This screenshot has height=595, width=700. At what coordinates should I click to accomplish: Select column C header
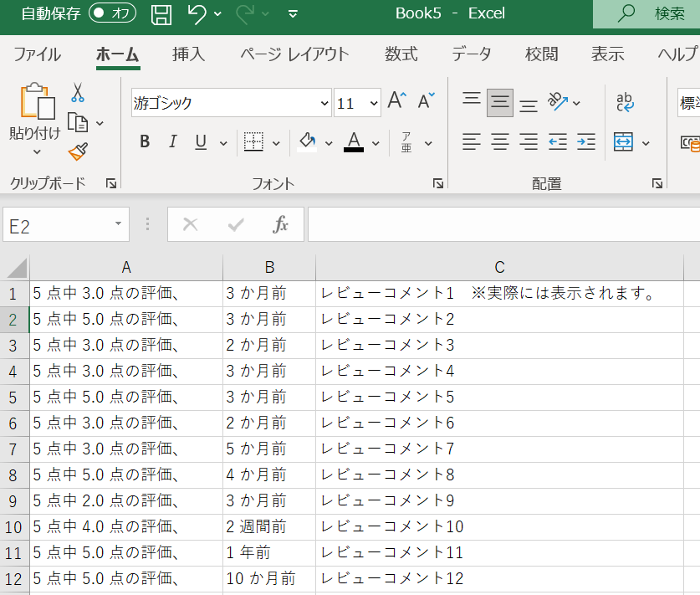coord(499,267)
